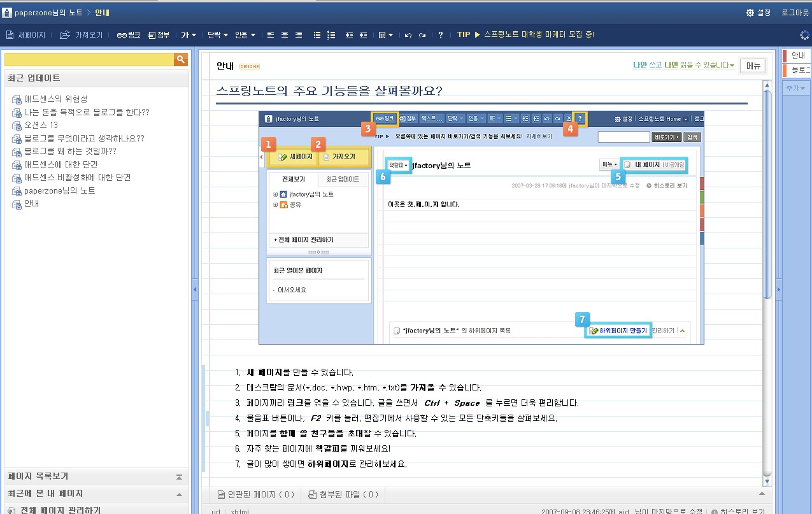Click the xhtml link in footer
Screen dimensions: 812x514
[240, 511]
